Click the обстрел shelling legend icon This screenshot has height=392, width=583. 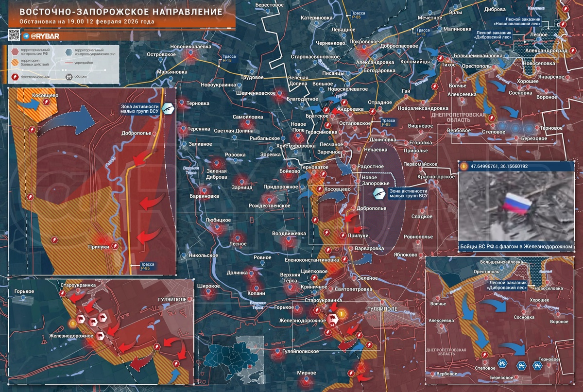[69, 77]
